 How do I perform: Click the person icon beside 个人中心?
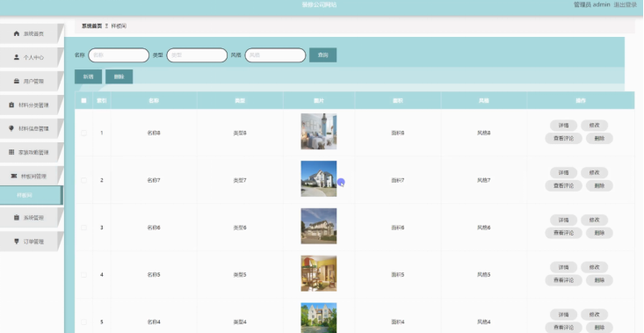17,57
